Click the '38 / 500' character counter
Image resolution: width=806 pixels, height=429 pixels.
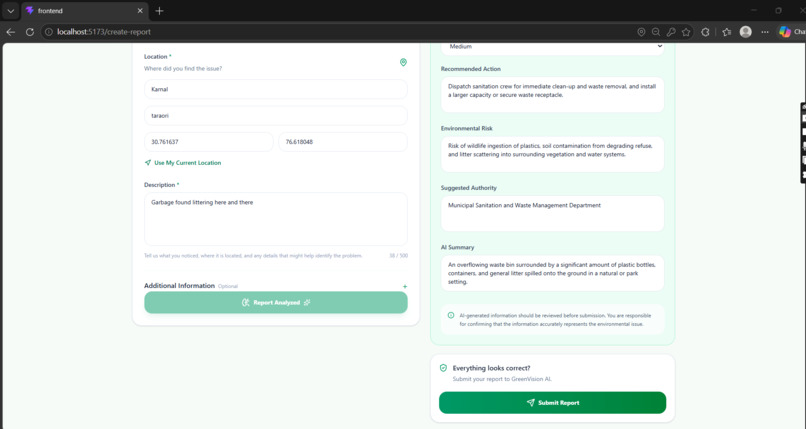pos(398,255)
